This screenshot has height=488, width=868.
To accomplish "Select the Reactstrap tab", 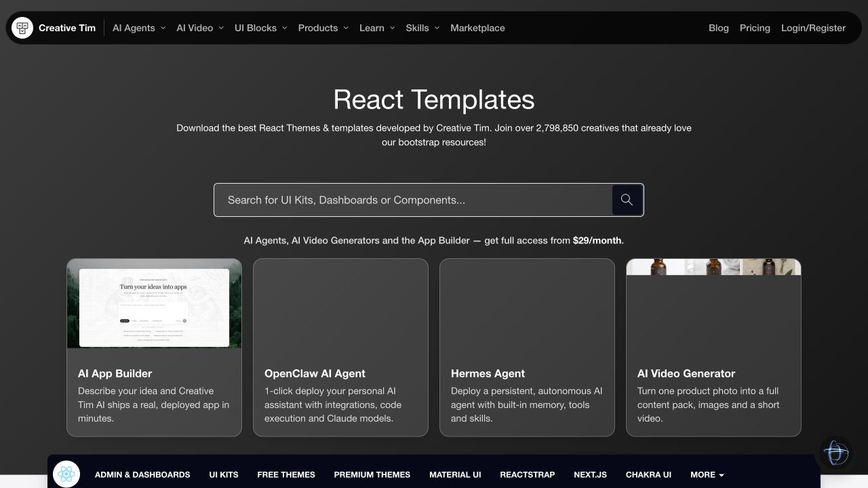I will pyautogui.click(x=528, y=474).
